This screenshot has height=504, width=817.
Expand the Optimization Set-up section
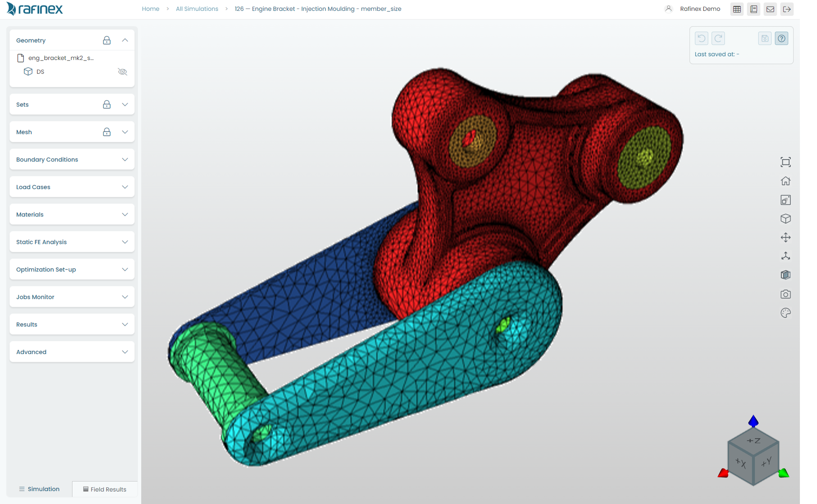click(x=125, y=269)
